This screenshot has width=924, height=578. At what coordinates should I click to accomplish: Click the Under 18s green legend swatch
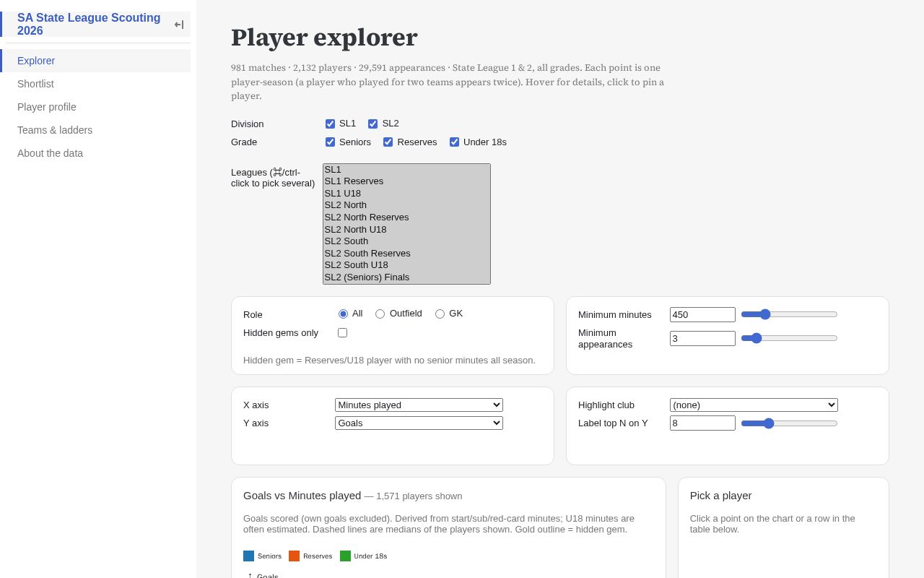pos(345,556)
